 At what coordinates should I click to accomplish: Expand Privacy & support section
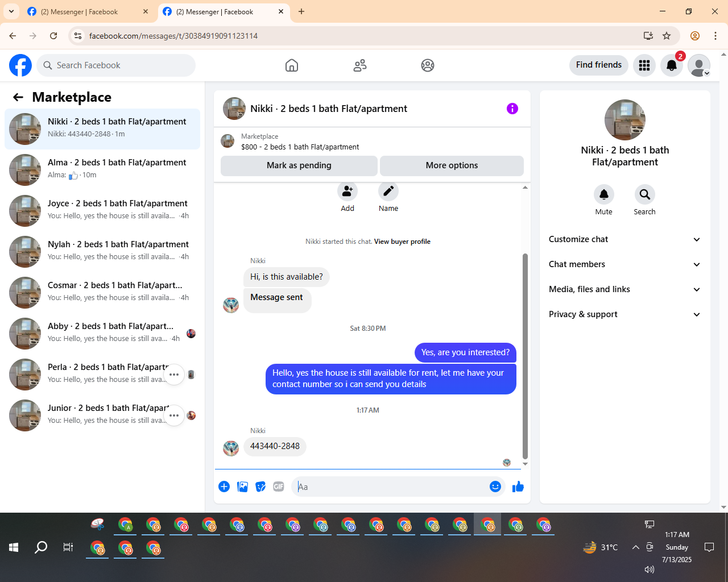coord(625,314)
